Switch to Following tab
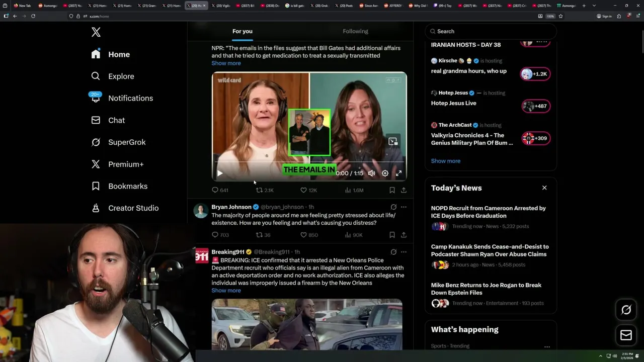644x362 pixels. tap(355, 31)
